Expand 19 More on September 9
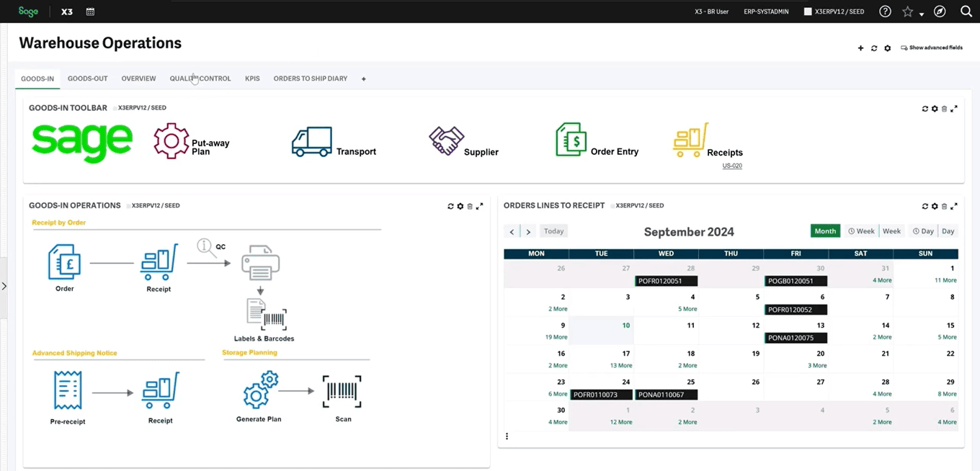The image size is (980, 471). (556, 337)
